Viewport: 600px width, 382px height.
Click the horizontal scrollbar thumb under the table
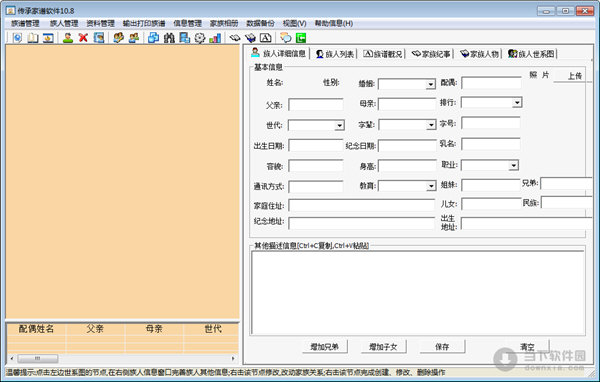click(38, 358)
